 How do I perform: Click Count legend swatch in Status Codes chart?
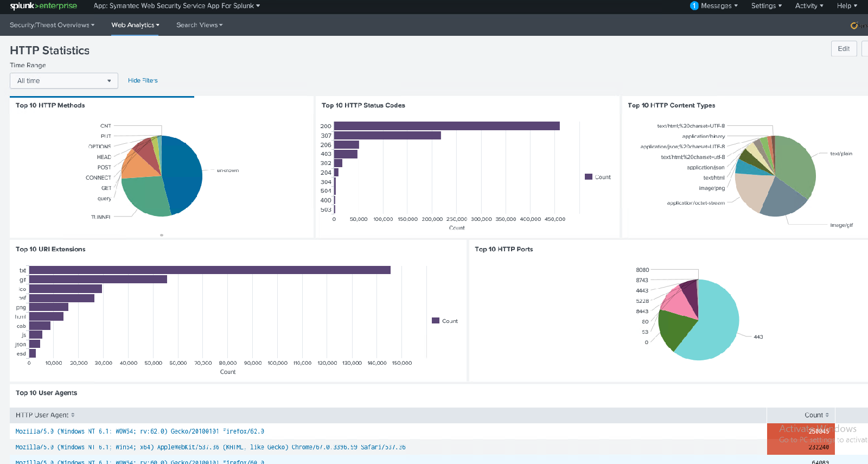pyautogui.click(x=588, y=177)
